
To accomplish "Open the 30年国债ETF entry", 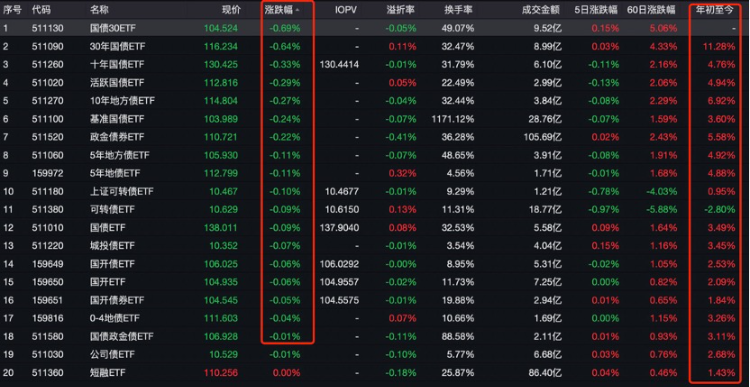I will pyautogui.click(x=375, y=46).
